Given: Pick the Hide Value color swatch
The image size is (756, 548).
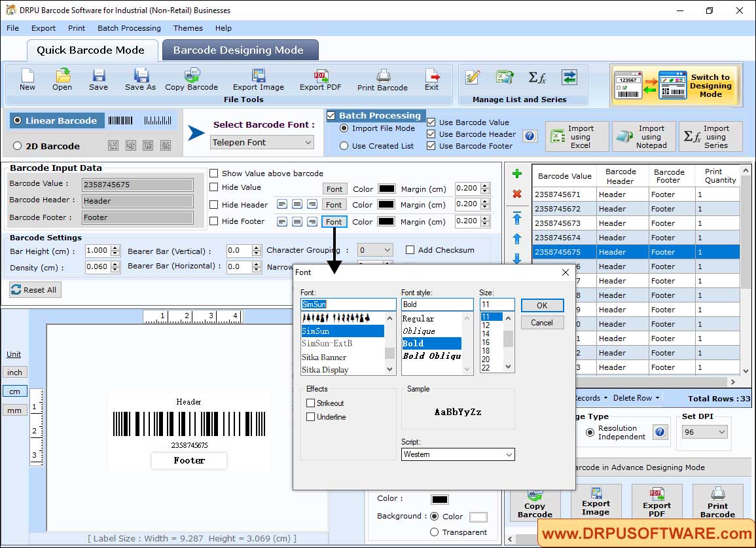Looking at the screenshot, I should pyautogui.click(x=386, y=189).
